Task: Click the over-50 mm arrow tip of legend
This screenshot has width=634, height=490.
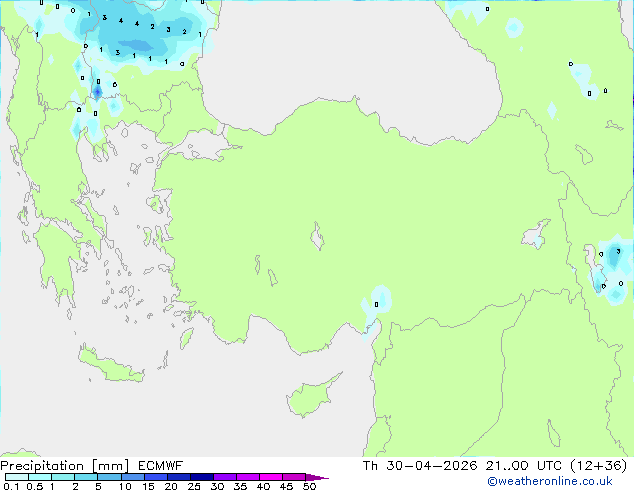Action: pos(317,477)
